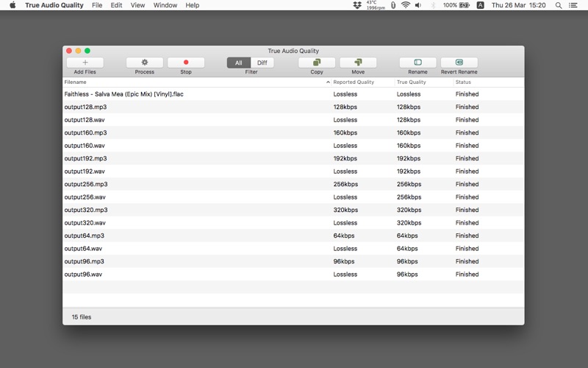Open Notification Center list icon

click(573, 5)
